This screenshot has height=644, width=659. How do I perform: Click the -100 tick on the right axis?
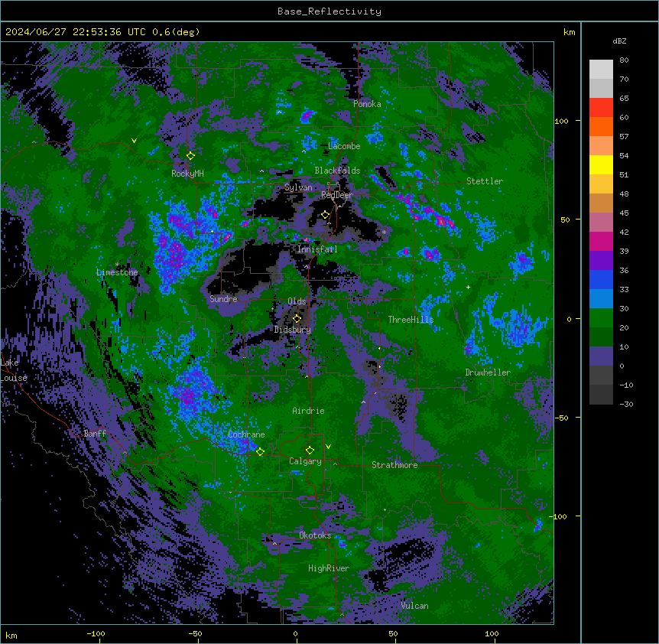559,516
